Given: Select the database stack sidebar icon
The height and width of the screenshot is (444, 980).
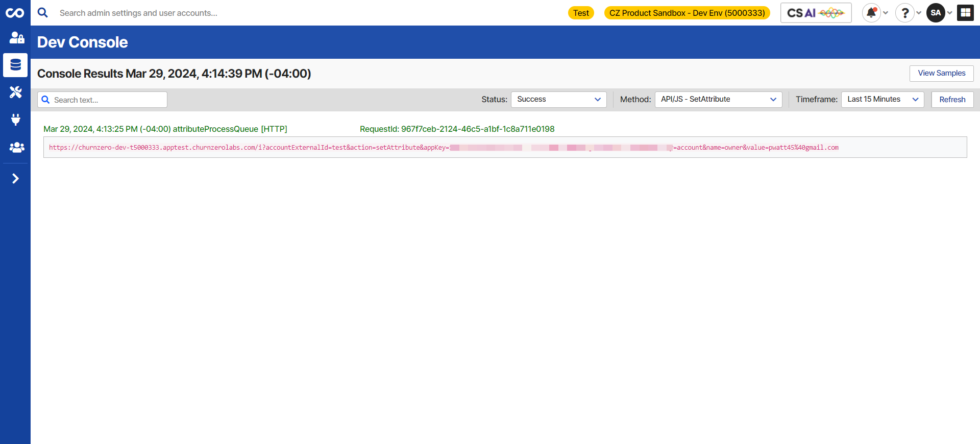Looking at the screenshot, I should coord(15,65).
